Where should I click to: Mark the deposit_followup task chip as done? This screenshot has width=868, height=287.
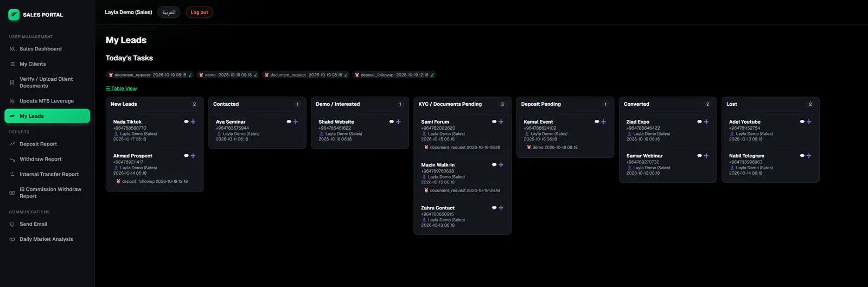click(x=432, y=75)
